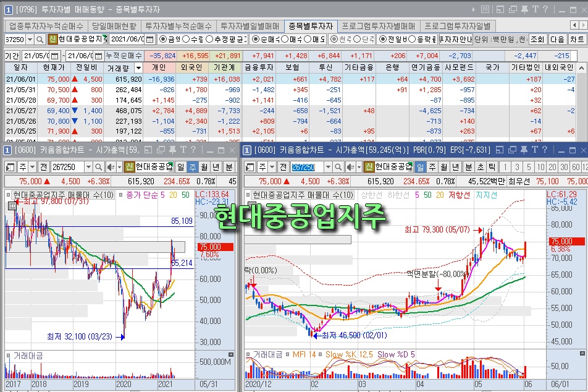Open the speaker dropdown arrow in the weekly chart
588x392 pixels.
[119, 167]
